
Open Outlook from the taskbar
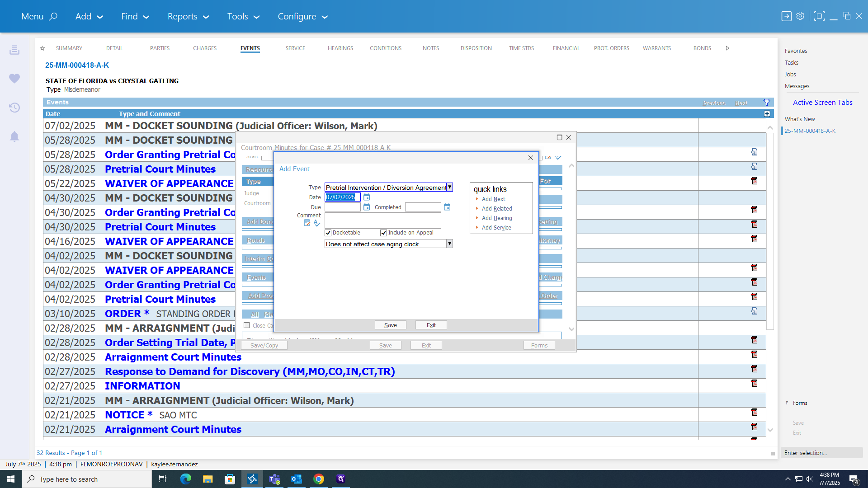tap(297, 479)
